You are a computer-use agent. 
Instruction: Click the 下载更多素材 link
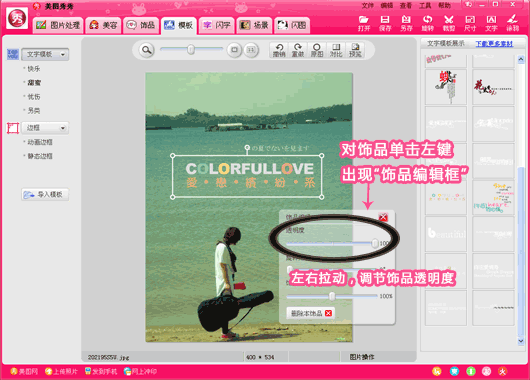[x=494, y=44]
